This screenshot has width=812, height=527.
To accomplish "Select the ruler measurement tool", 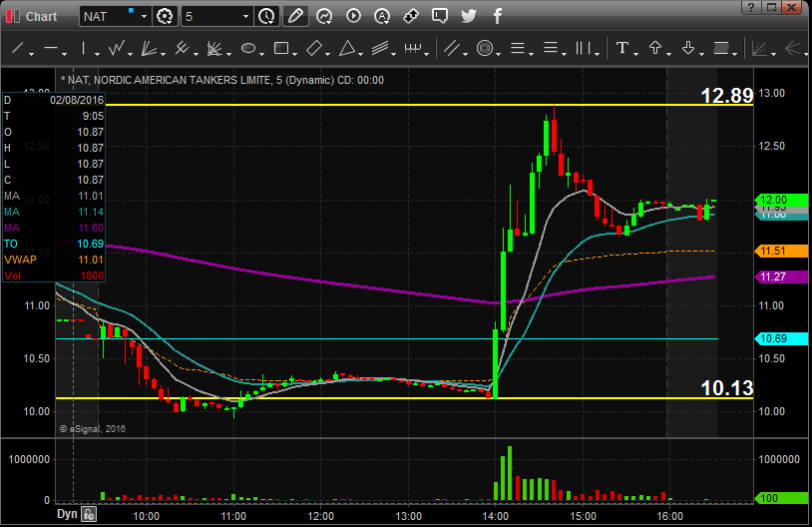I will pyautogui.click(x=413, y=49).
